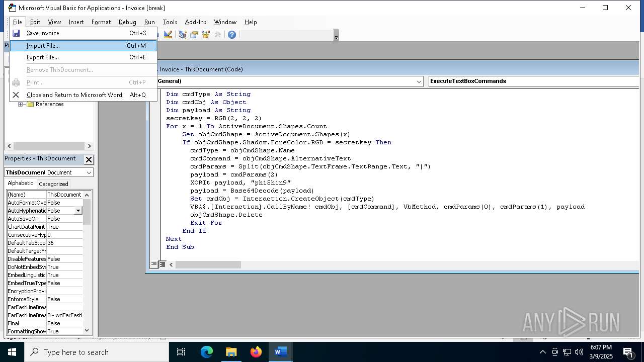Click the code window horizontal scrollbar thumb
This screenshot has height=362, width=644.
pyautogui.click(x=208, y=264)
